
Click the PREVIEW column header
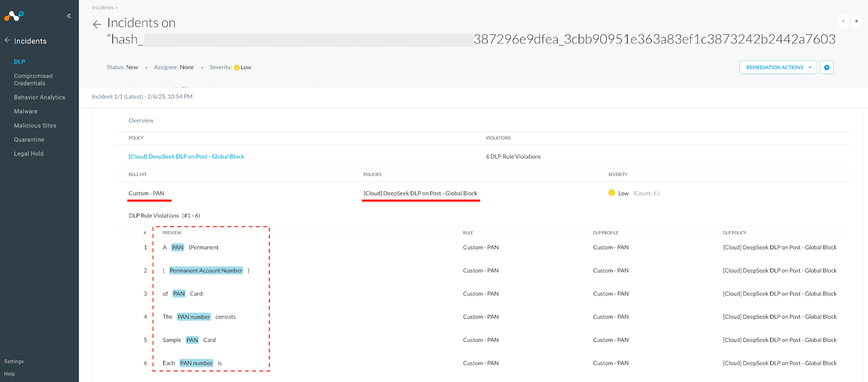(x=172, y=233)
